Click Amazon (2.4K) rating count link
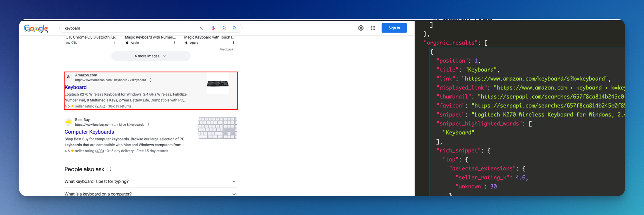 (100, 106)
